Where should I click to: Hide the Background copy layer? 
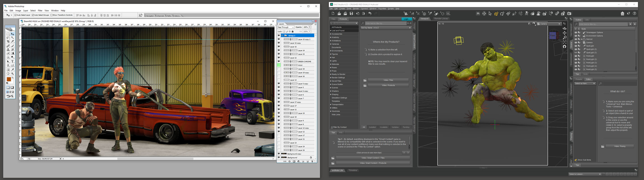[279, 154]
